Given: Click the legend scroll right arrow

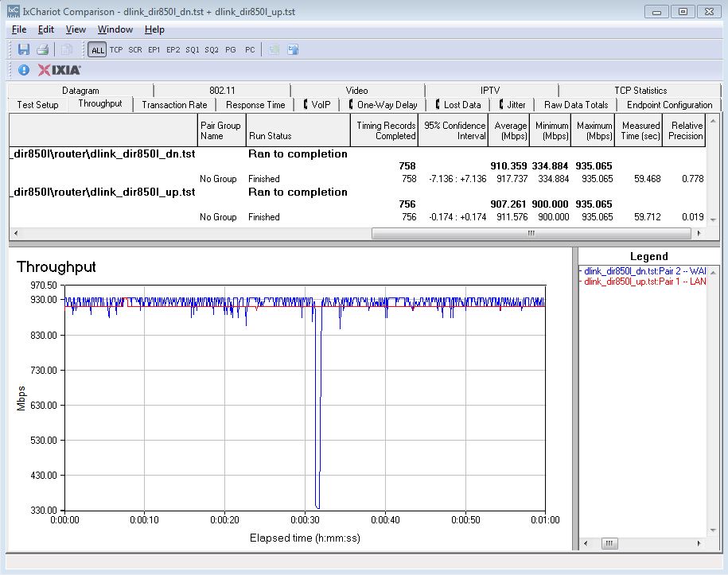Looking at the screenshot, I should click(699, 543).
